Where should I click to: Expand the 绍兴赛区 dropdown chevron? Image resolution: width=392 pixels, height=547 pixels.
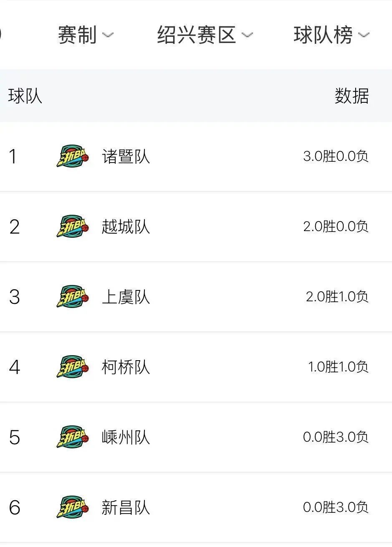[247, 35]
